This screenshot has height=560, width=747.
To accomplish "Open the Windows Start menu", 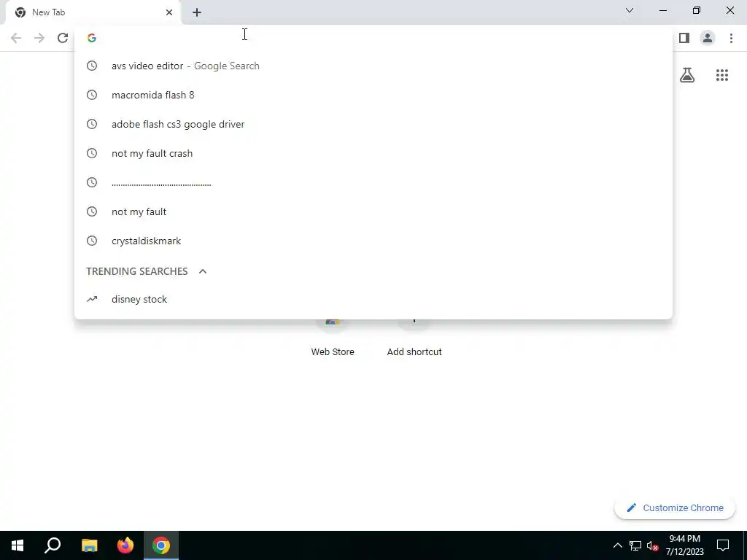I will coord(18,545).
